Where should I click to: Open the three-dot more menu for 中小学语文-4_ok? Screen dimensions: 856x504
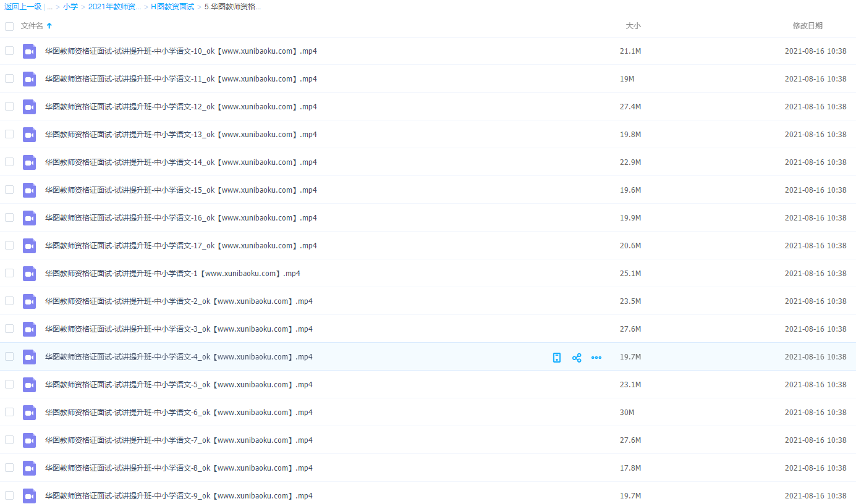[x=596, y=358]
